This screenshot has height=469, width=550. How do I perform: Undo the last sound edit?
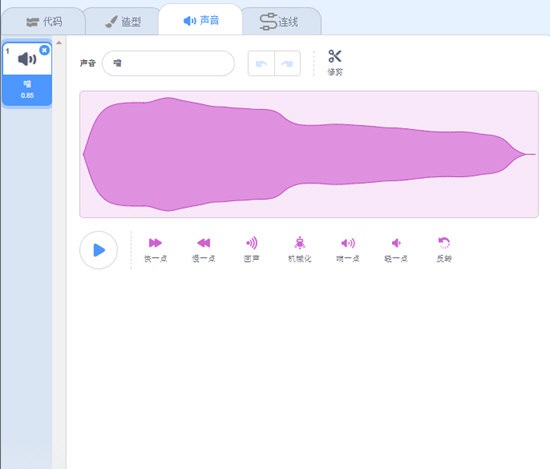pyautogui.click(x=261, y=63)
